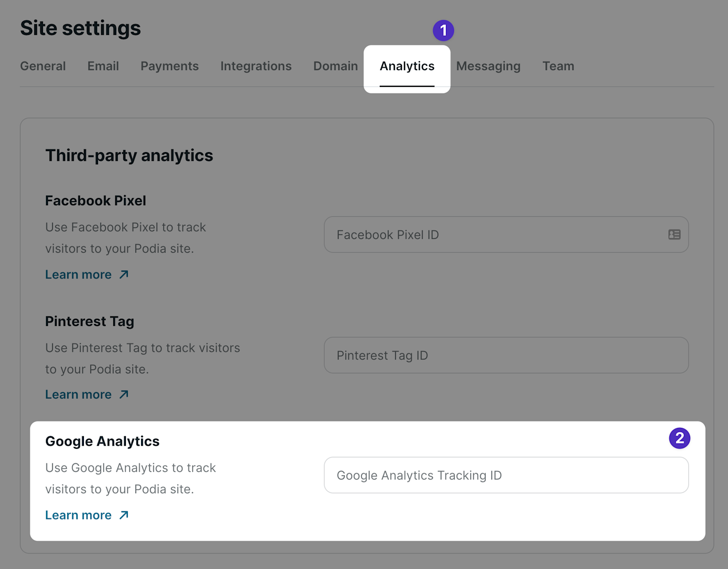Switch to the Messaging tab
This screenshot has width=728, height=569.
488,66
